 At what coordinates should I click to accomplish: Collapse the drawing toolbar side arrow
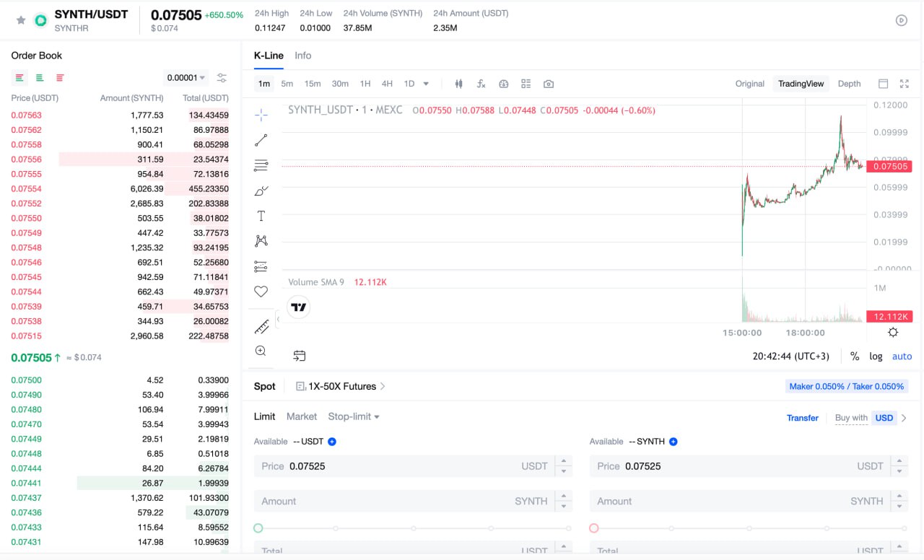pos(278,319)
